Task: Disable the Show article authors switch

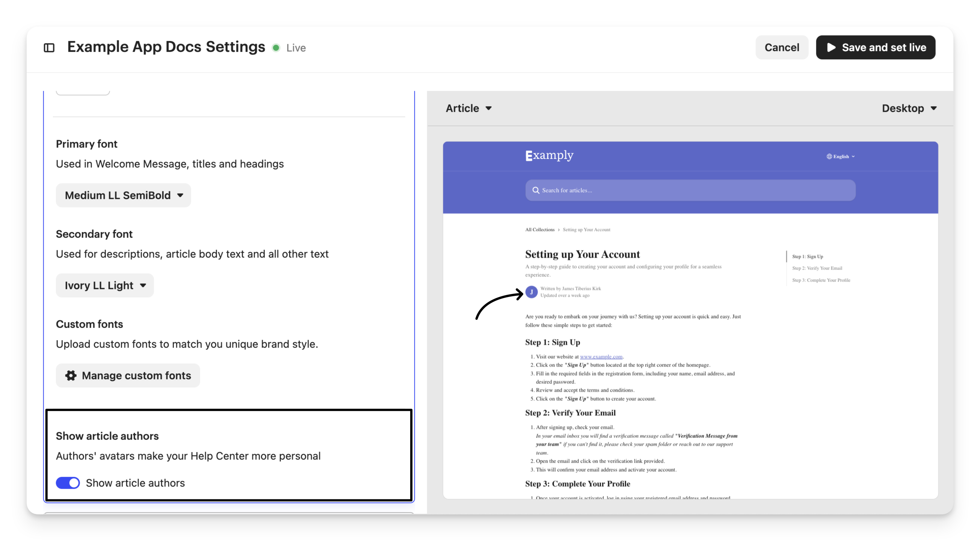Action: 68,483
